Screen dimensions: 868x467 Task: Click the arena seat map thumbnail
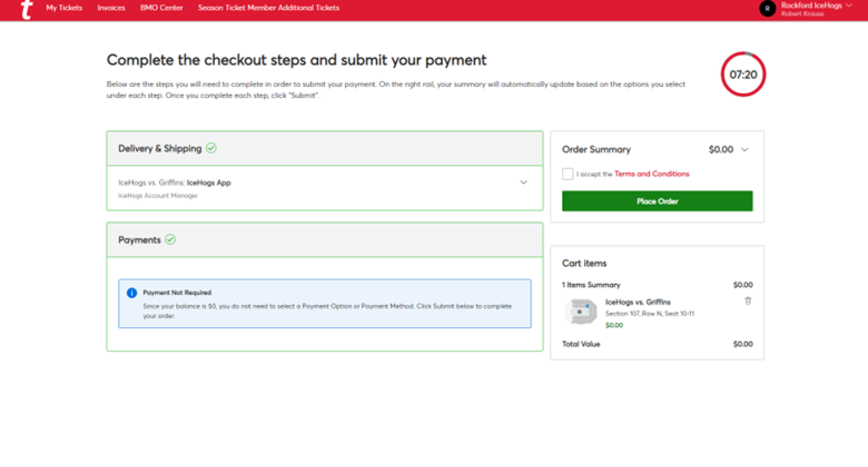pos(580,312)
